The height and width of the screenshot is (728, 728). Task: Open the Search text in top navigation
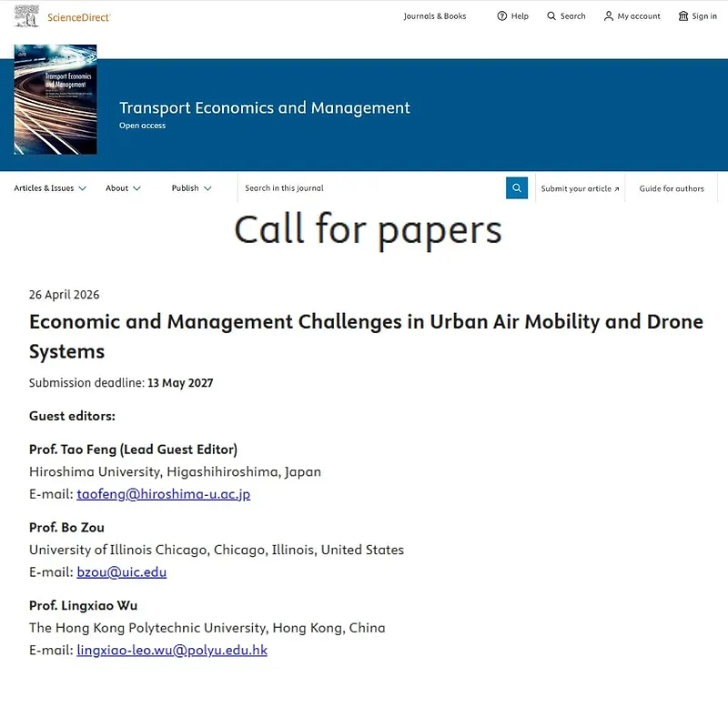coord(573,16)
